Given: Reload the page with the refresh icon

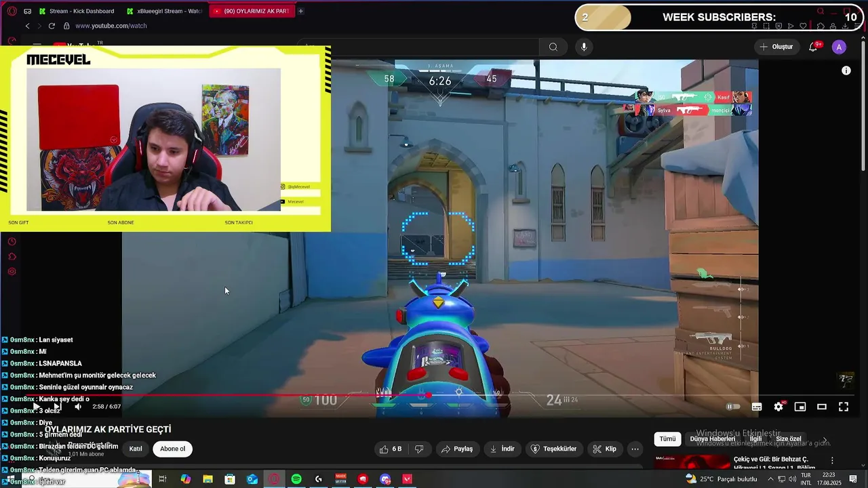Looking at the screenshot, I should pyautogui.click(x=52, y=26).
